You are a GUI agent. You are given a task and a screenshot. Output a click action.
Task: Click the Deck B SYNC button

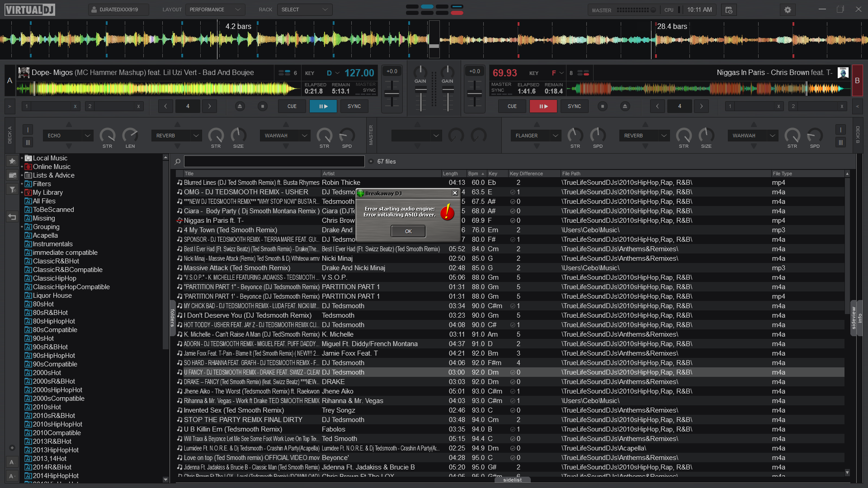click(x=574, y=107)
